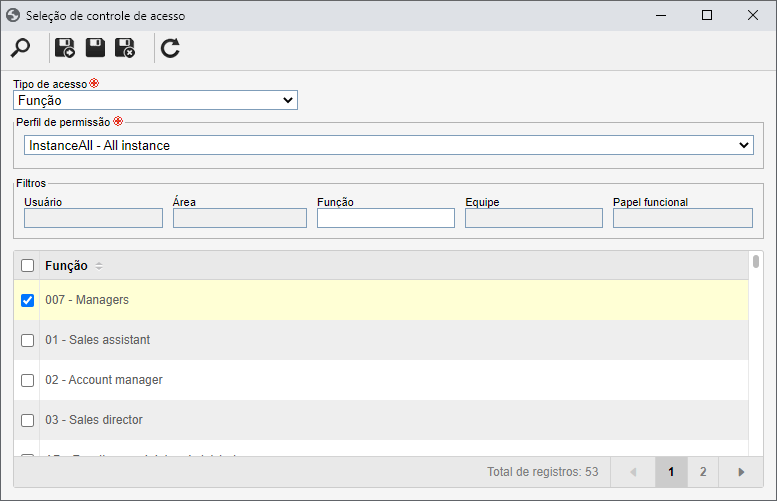Click the Função filter text field

386,218
